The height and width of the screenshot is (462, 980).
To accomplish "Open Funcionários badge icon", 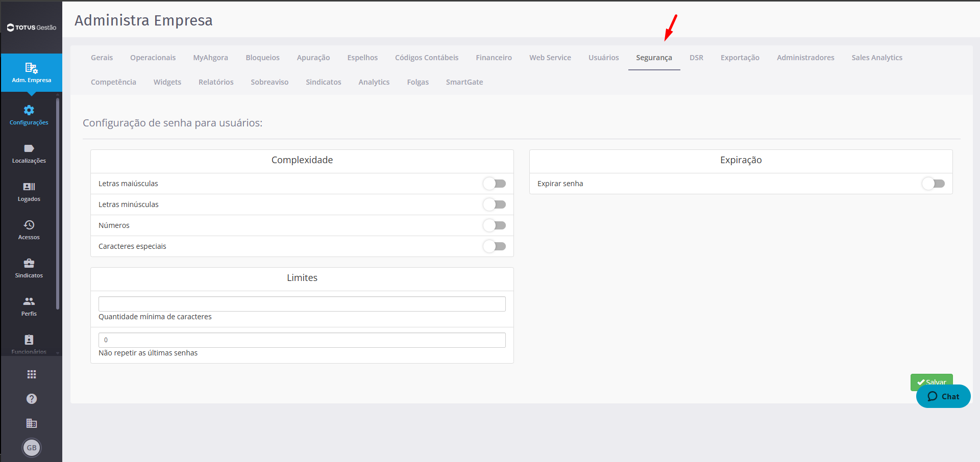I will coord(29,340).
